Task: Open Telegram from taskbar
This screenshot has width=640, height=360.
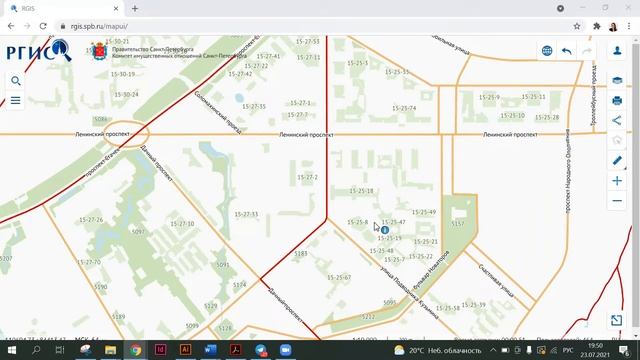Action: pos(260,350)
